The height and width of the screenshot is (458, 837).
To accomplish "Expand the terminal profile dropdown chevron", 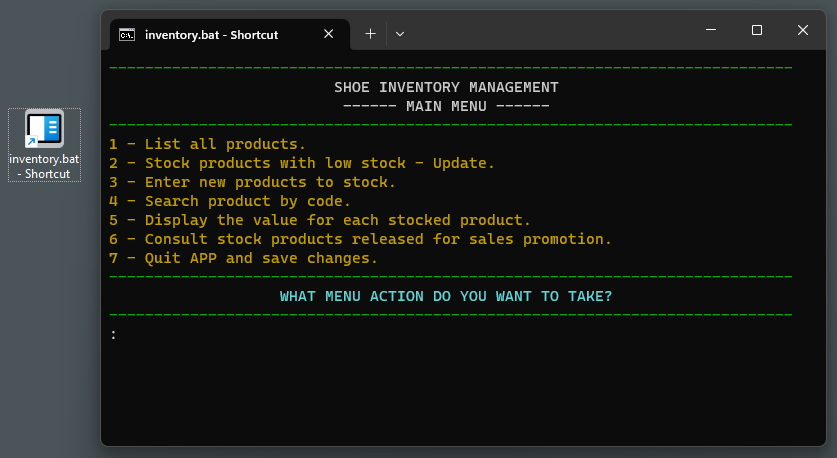I will pos(400,34).
